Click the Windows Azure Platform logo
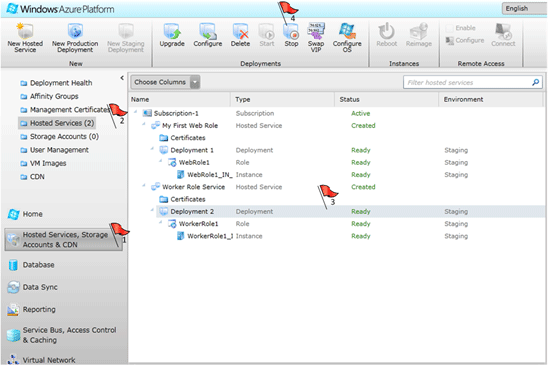Image resolution: width=548 pixels, height=365 pixels. 60,9
